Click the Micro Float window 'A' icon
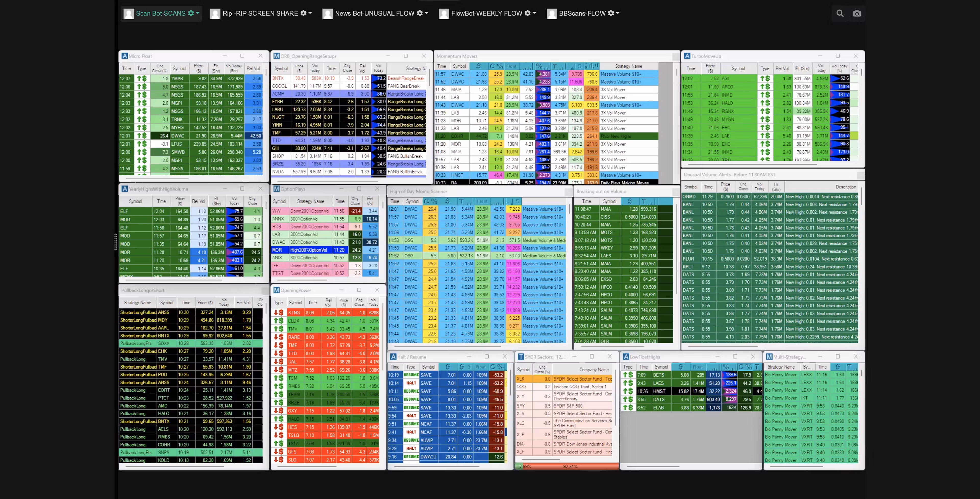The height and width of the screenshot is (499, 980). click(124, 56)
